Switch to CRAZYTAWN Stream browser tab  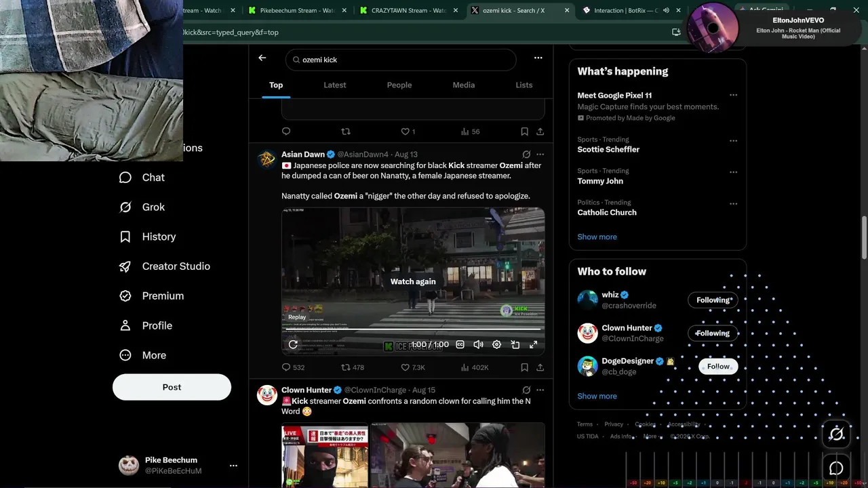coord(408,10)
